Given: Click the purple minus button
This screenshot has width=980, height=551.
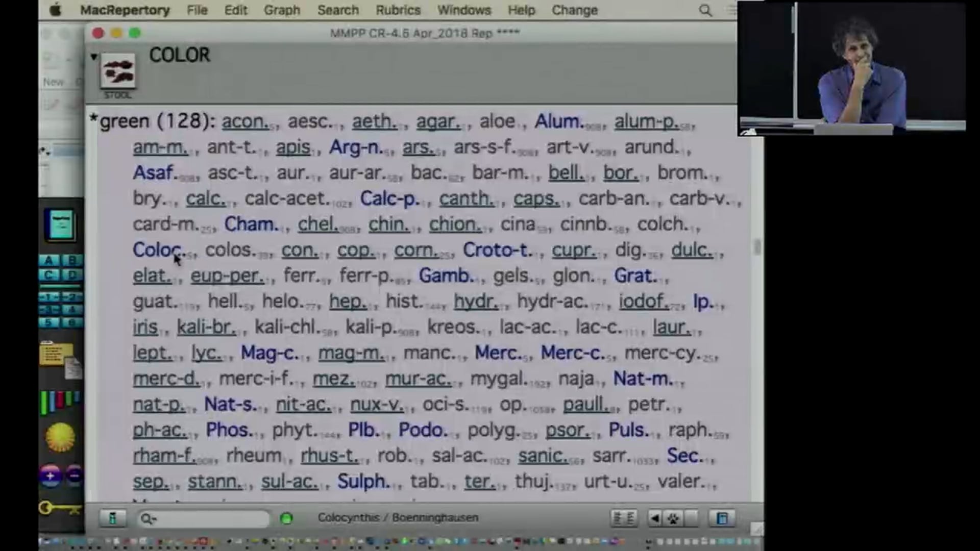Looking at the screenshot, I should click(75, 476).
